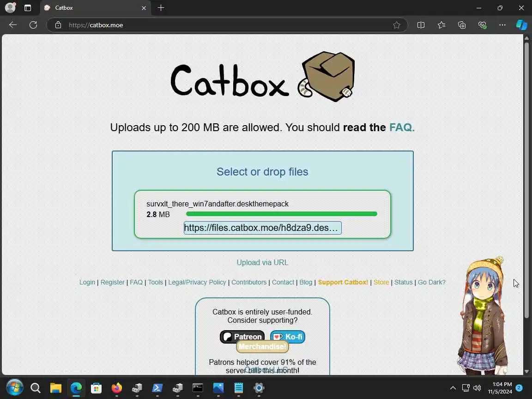Open browser Collections
This screenshot has height=399, width=532.
(x=462, y=25)
